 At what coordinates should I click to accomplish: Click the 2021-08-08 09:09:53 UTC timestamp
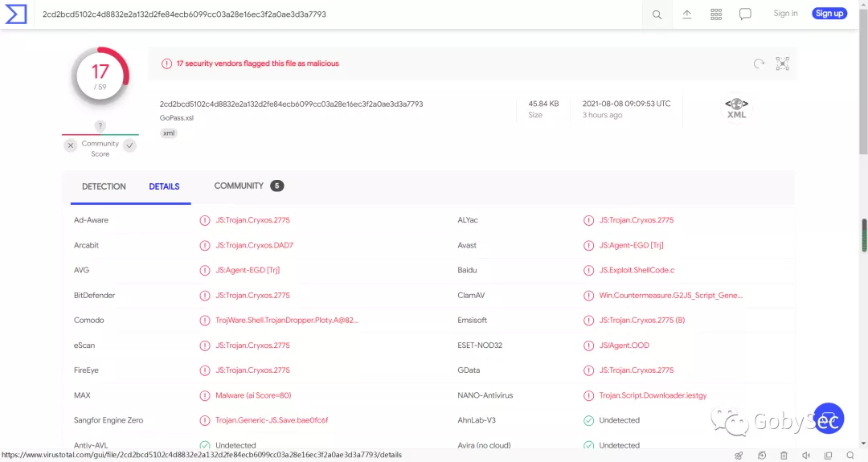point(626,104)
